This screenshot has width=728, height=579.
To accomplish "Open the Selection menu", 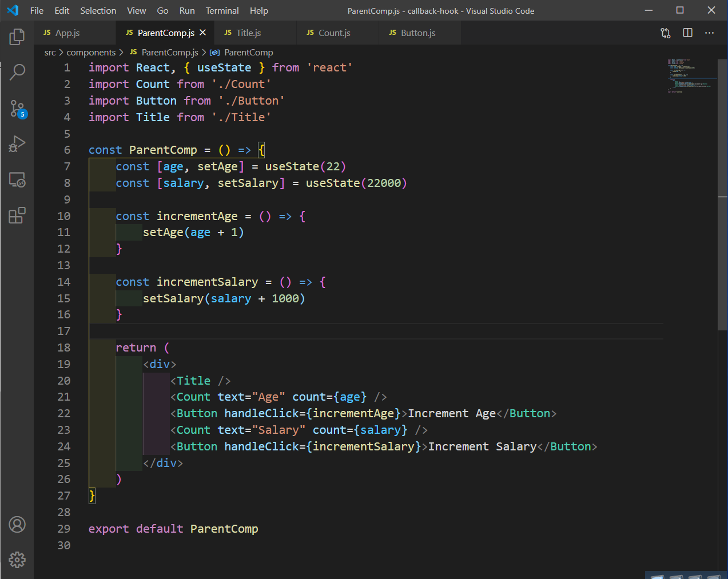I will tap(98, 10).
